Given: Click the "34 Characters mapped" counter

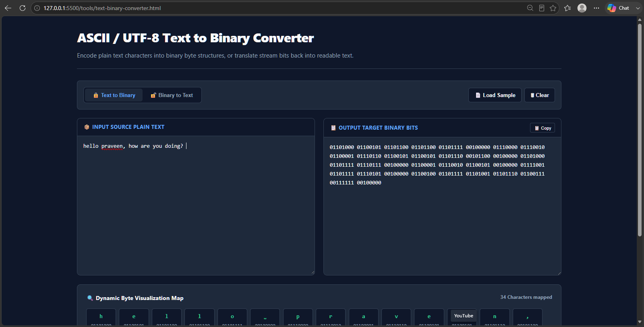Looking at the screenshot, I should (526, 297).
